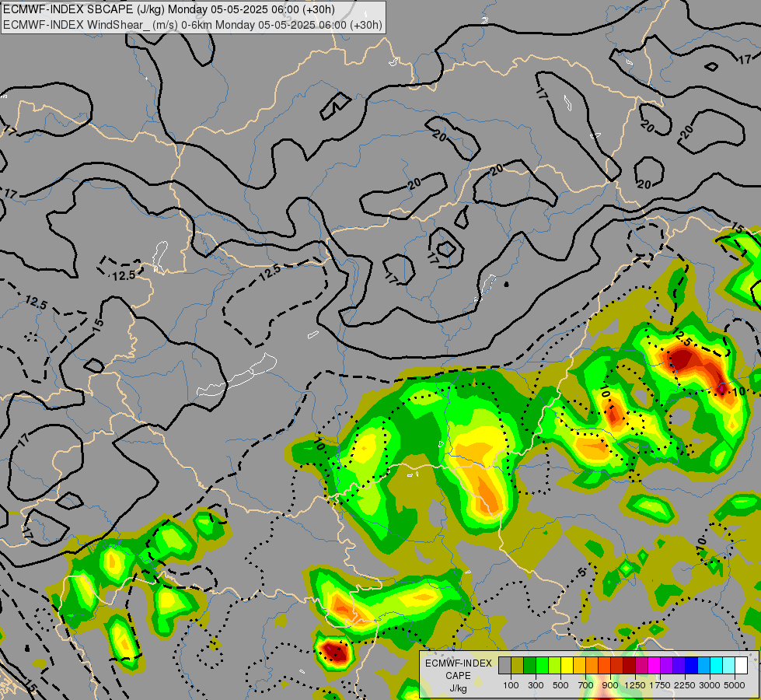
Task: Click the '5000' legend value
Action: 735,685
